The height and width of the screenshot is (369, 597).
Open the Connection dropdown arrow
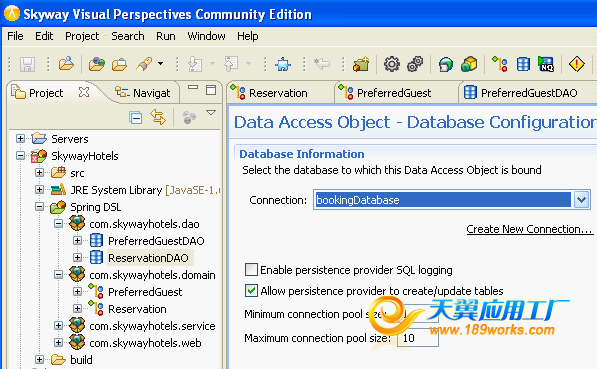[581, 200]
